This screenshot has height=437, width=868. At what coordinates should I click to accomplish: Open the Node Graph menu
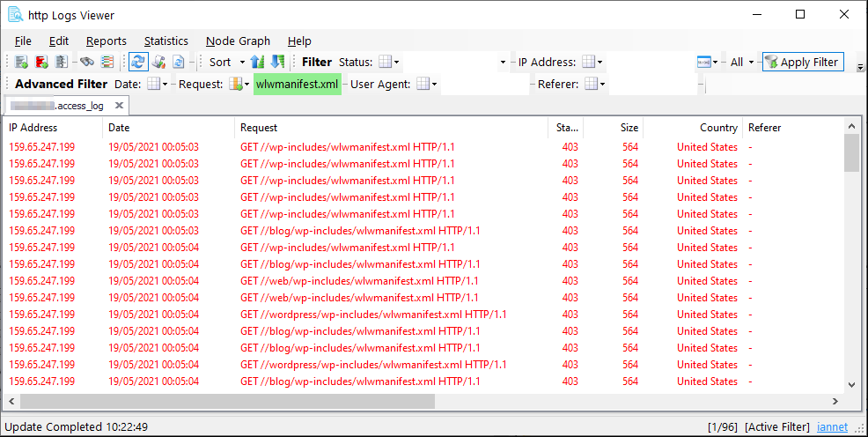[x=238, y=41]
